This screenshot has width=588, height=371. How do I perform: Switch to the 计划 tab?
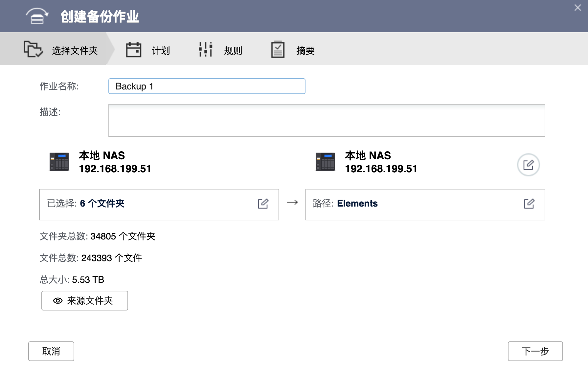161,51
